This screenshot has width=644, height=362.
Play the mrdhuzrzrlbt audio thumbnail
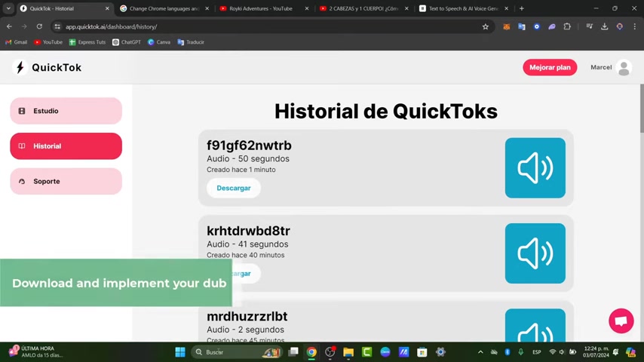pyautogui.click(x=535, y=326)
